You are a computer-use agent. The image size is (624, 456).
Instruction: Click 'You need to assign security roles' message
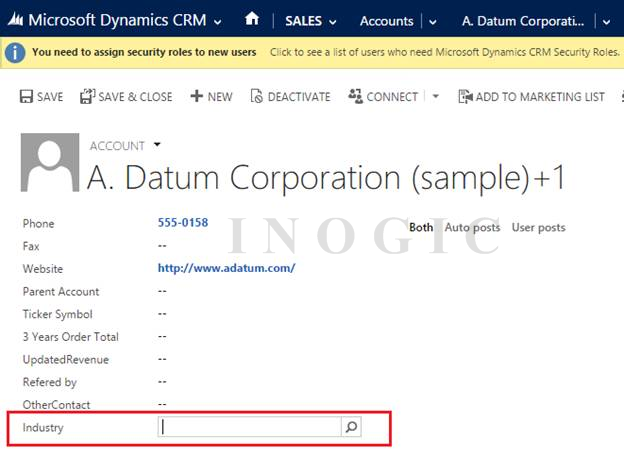click(144, 52)
